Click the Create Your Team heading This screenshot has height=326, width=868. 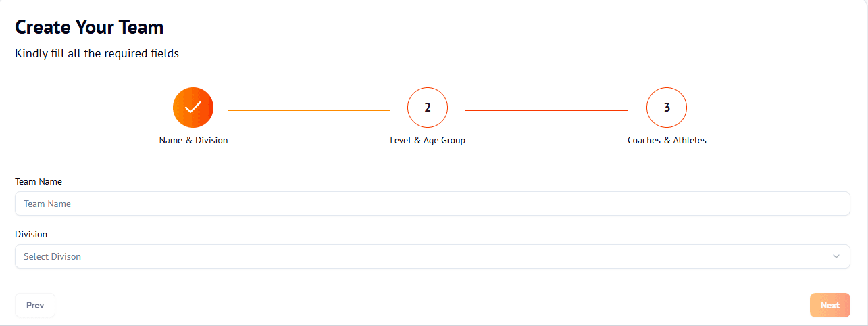[x=89, y=28]
